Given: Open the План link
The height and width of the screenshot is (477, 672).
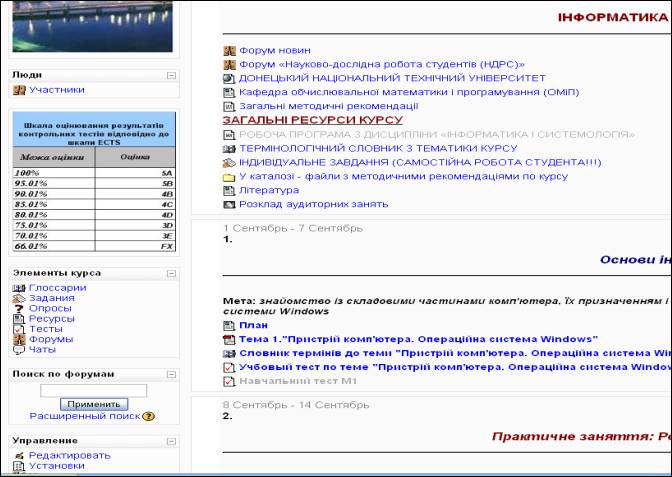Looking at the screenshot, I should click(x=253, y=326).
